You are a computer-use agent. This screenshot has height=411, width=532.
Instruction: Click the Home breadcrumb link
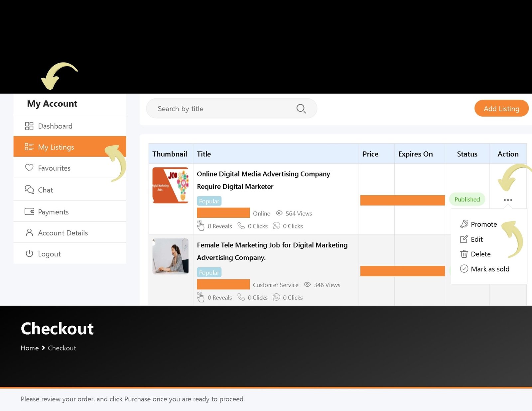(30, 348)
